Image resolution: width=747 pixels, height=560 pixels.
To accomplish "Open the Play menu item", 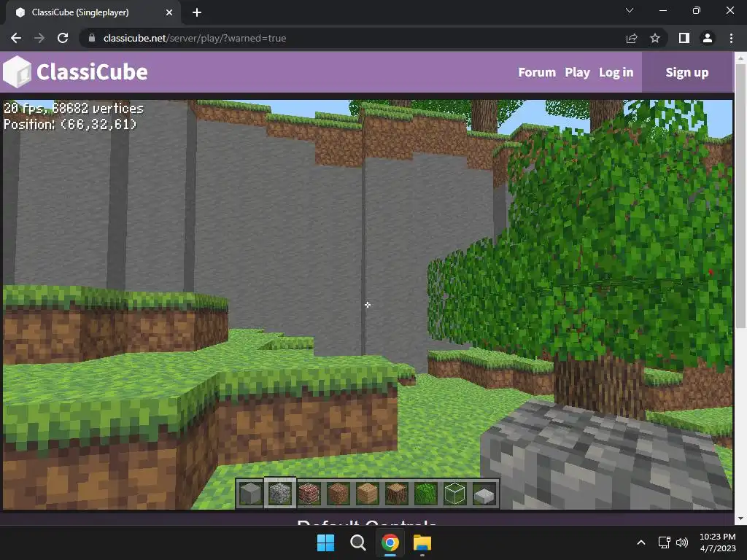I will click(578, 72).
